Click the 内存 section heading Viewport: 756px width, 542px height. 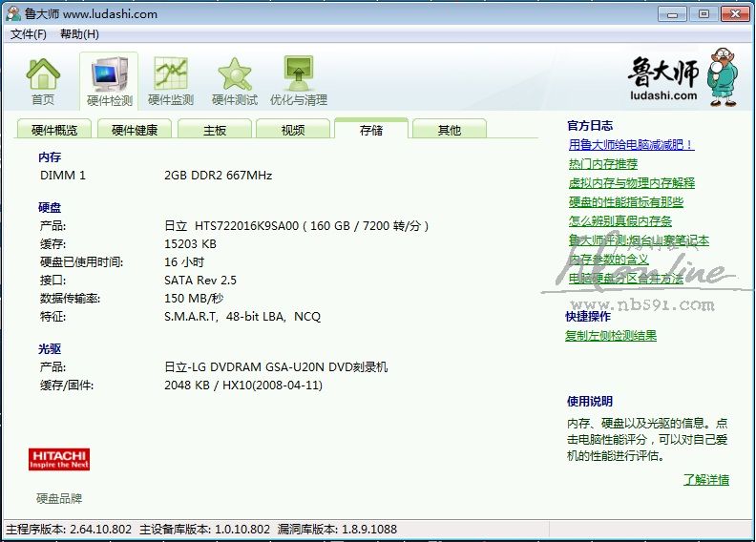50,157
